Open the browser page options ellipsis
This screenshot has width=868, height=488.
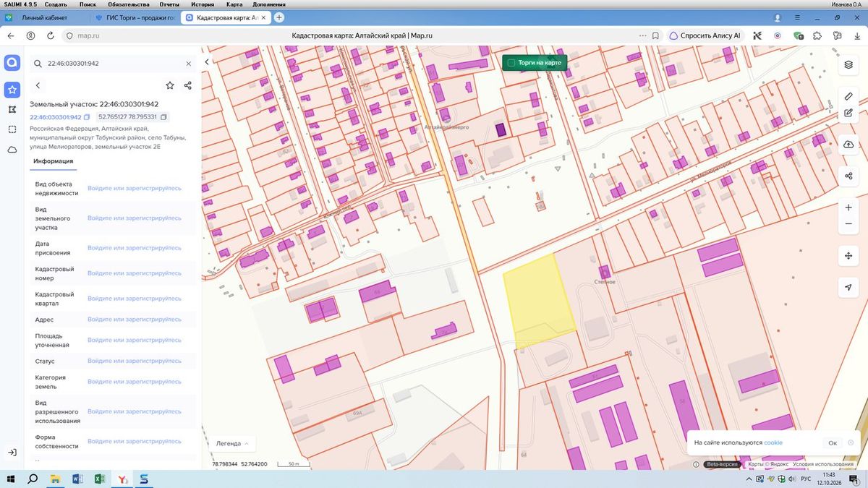pos(643,35)
